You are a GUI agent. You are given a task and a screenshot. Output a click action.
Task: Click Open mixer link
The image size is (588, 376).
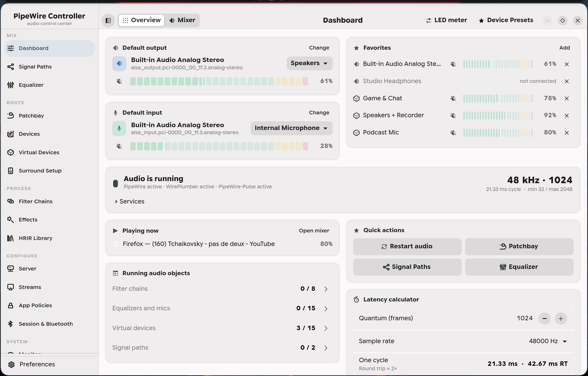(314, 231)
